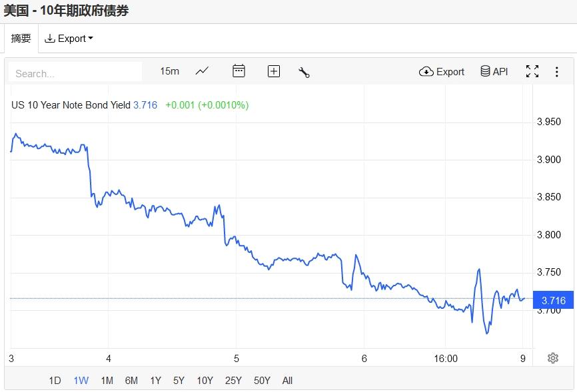Open the chart type line icon

click(202, 71)
